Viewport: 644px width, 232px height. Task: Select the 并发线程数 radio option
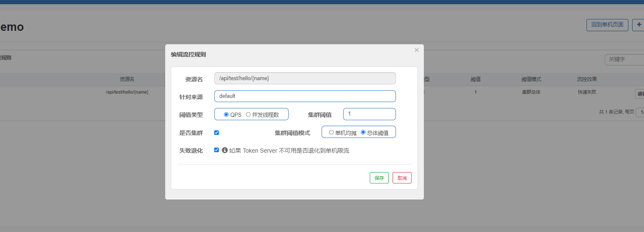248,114
